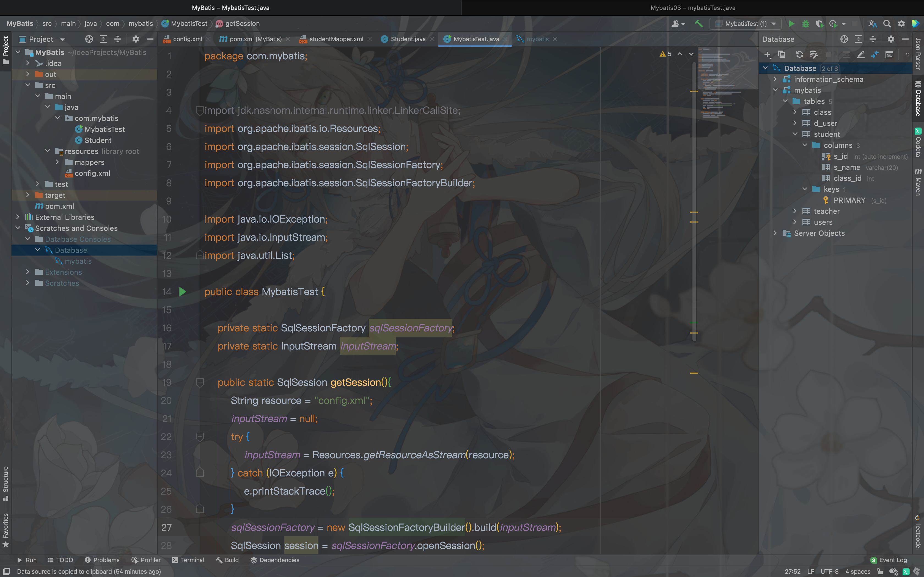The image size is (924, 577).
Task: Open Data Source Properties wrench icon
Action: 814,55
